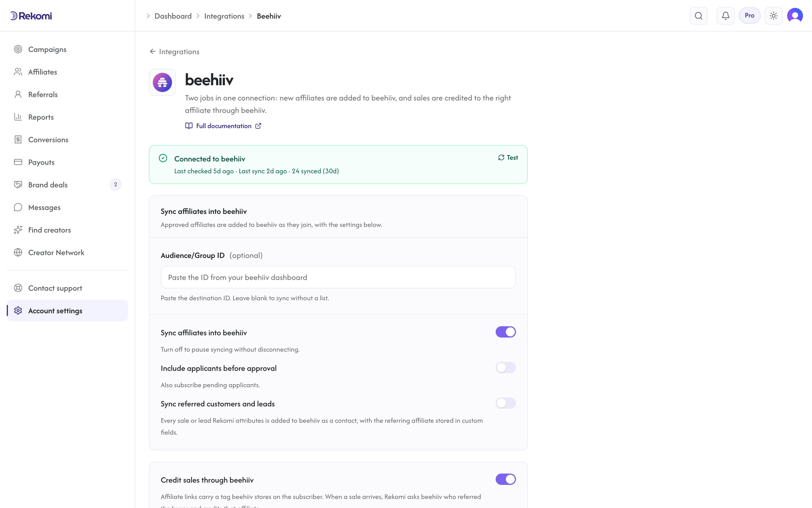Open search with the magnifier icon
This screenshot has width=812, height=508.
pos(699,16)
